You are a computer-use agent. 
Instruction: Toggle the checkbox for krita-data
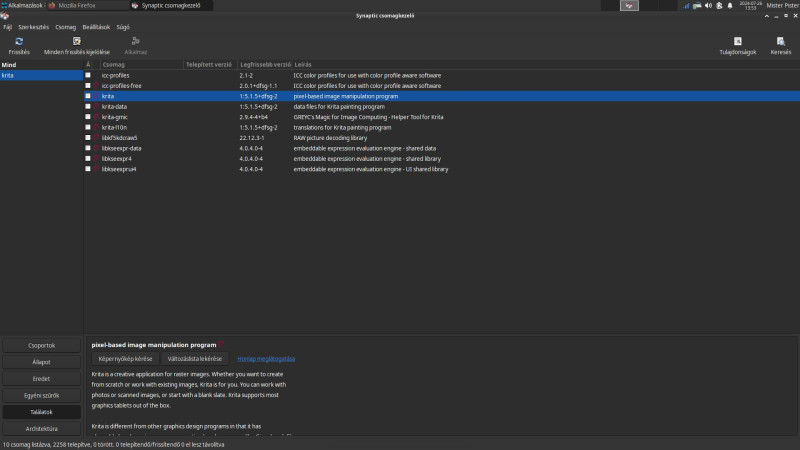[x=88, y=107]
